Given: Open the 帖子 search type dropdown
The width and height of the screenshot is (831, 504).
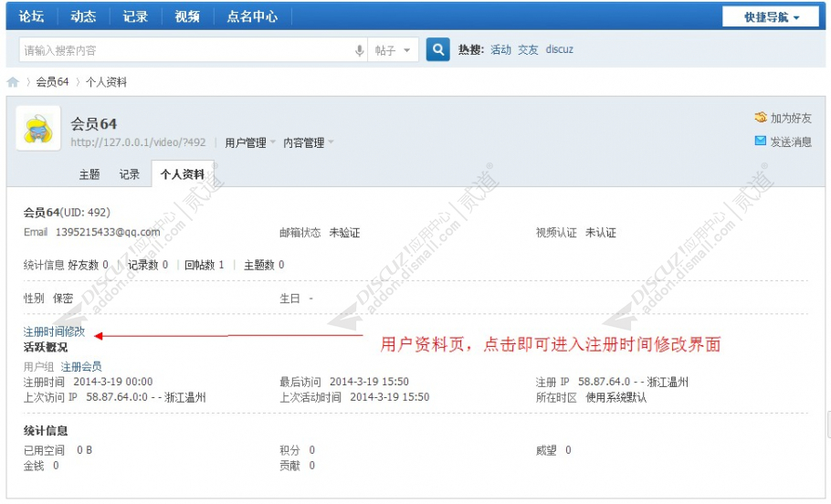Looking at the screenshot, I should (x=393, y=50).
